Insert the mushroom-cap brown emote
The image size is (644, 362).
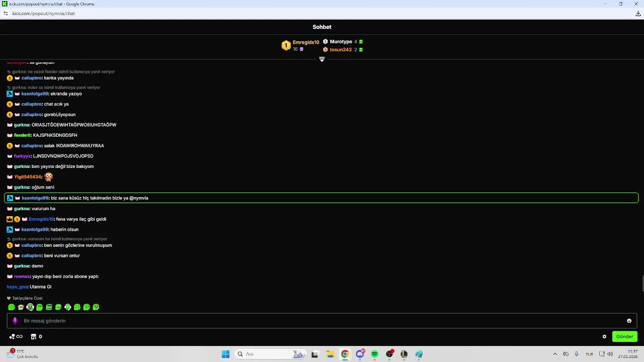coord(21,307)
